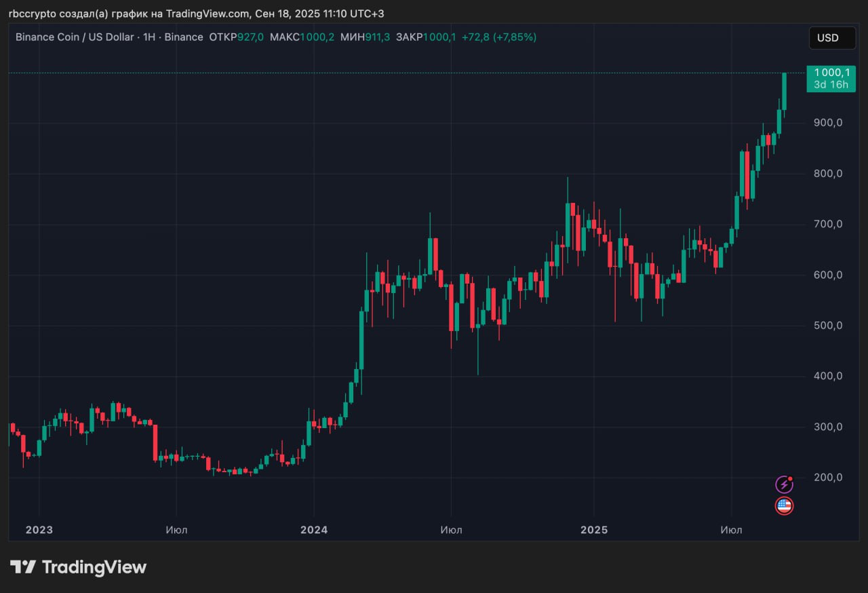Click the 800,0 price axis label
This screenshot has height=593, width=868.
pos(828,174)
